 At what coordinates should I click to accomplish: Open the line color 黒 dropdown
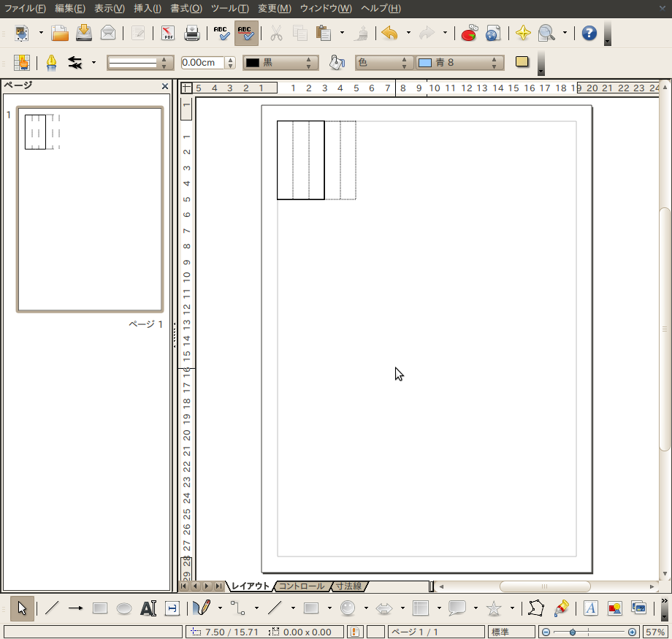[x=280, y=63]
